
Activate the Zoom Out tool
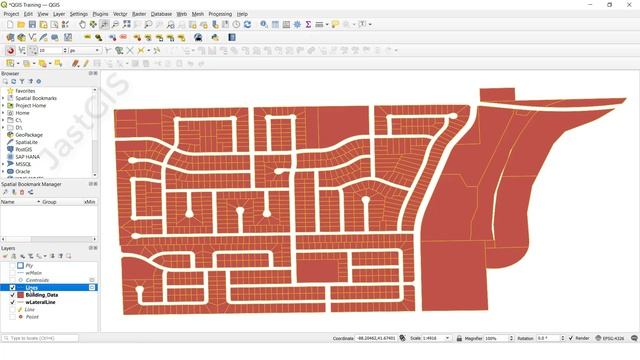coord(116,24)
